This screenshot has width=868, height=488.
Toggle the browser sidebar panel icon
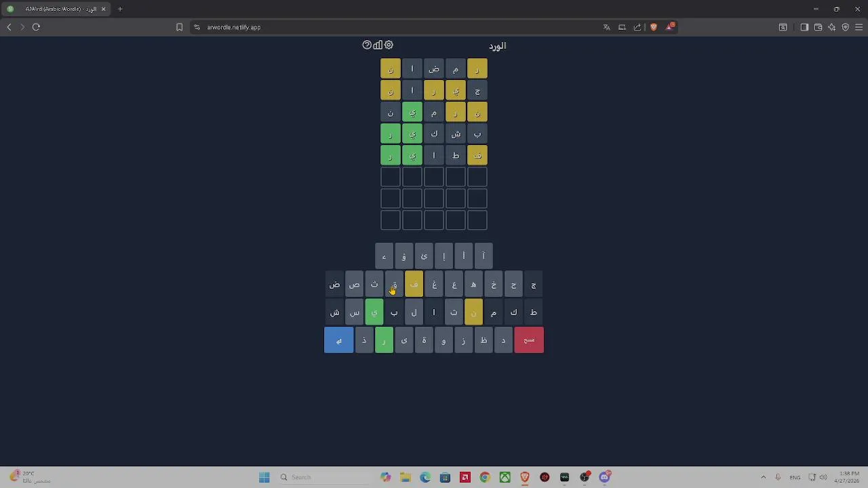(x=804, y=27)
